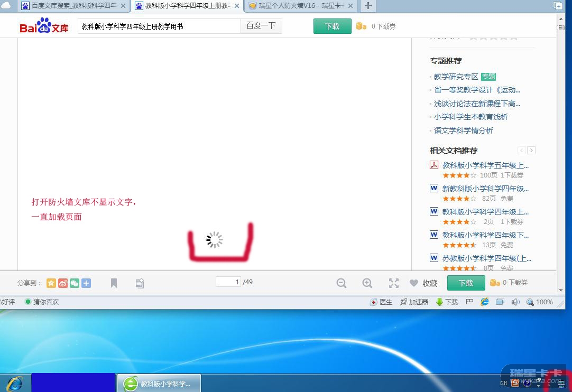This screenshot has height=392, width=572.
Task: Click the zoom in magnifier icon
Action: pyautogui.click(x=367, y=283)
